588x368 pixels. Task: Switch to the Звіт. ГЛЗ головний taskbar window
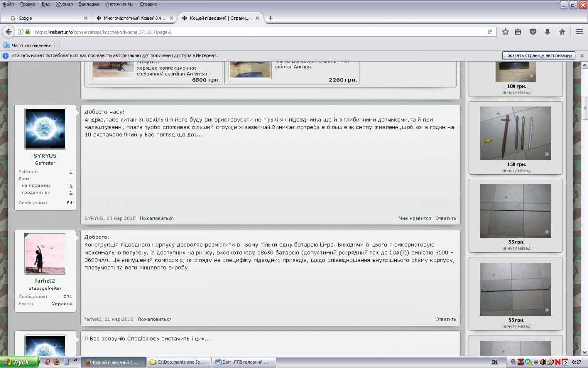[245, 362]
